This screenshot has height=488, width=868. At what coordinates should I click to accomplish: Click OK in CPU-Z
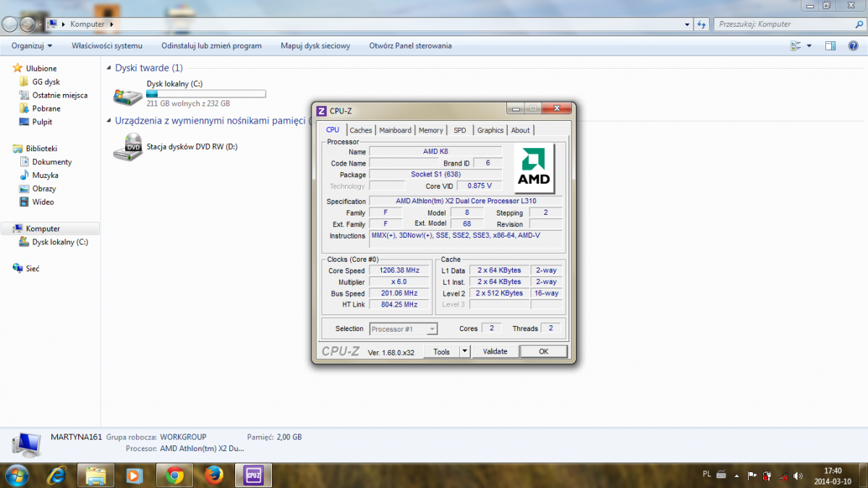[543, 351]
